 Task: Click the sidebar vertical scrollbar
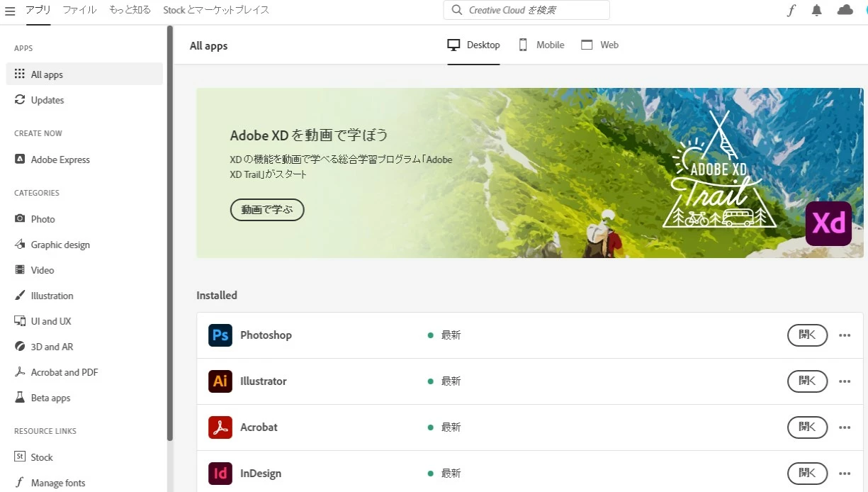[x=169, y=233]
